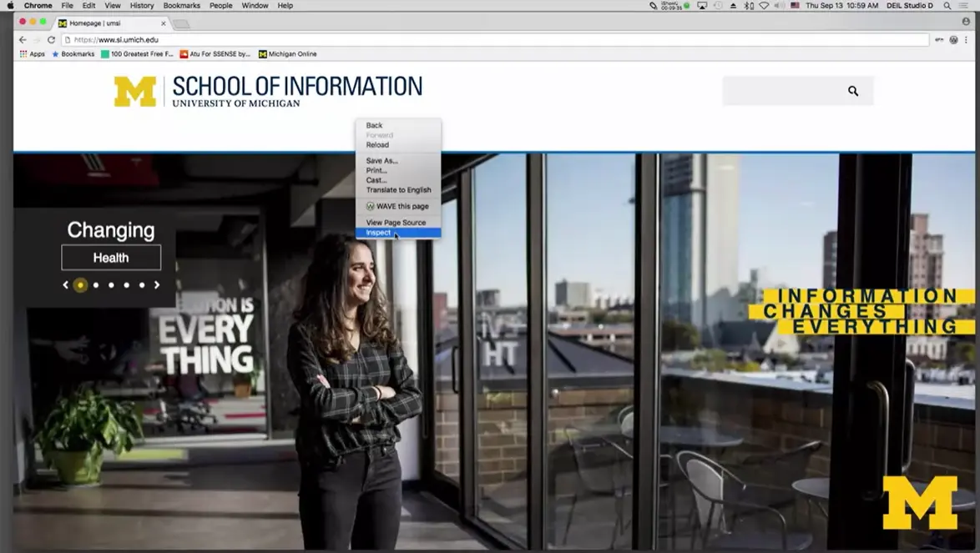Image resolution: width=980 pixels, height=553 pixels.
Task: Click the search magnifier on the webpage
Action: (x=852, y=91)
